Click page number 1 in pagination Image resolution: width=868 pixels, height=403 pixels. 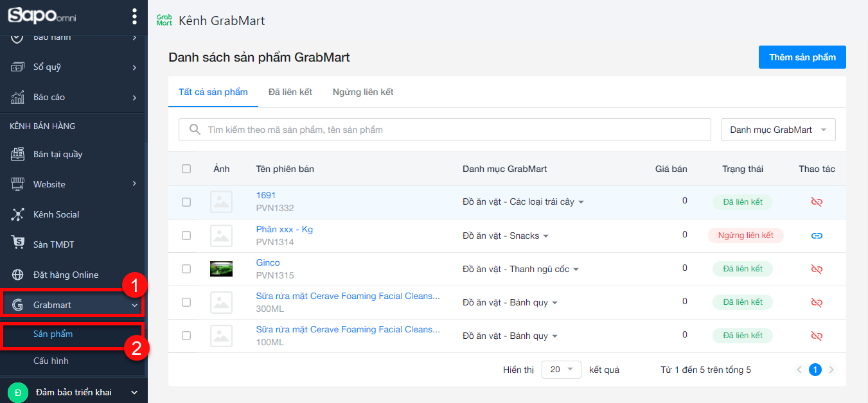coord(815,370)
